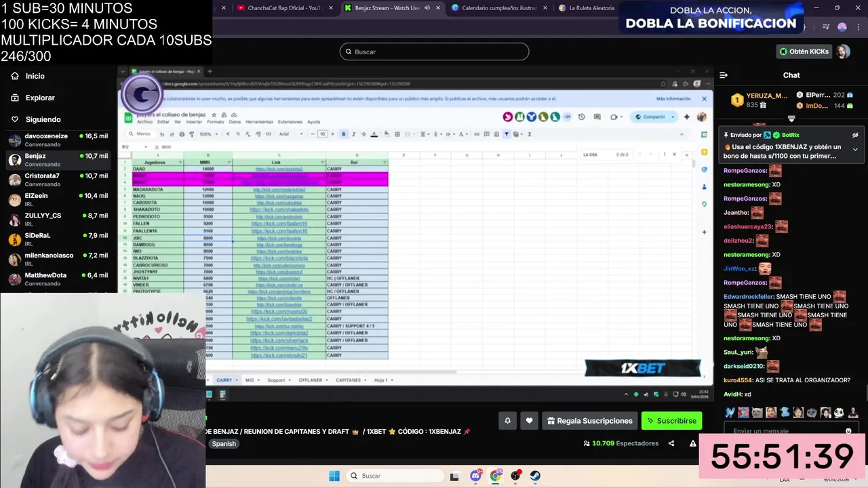Toggle italic formatting in Sheets toolbar
The height and width of the screenshot is (488, 868).
click(353, 134)
